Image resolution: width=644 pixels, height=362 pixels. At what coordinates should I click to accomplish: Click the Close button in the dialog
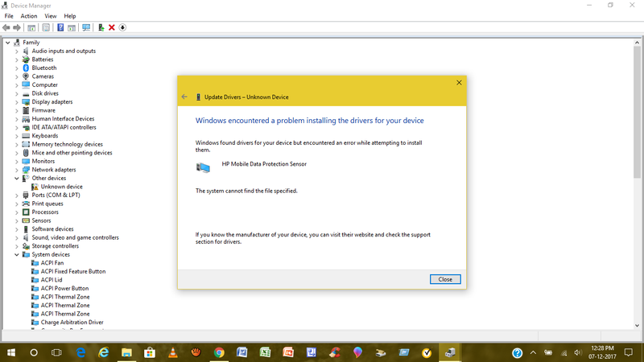[x=445, y=279]
